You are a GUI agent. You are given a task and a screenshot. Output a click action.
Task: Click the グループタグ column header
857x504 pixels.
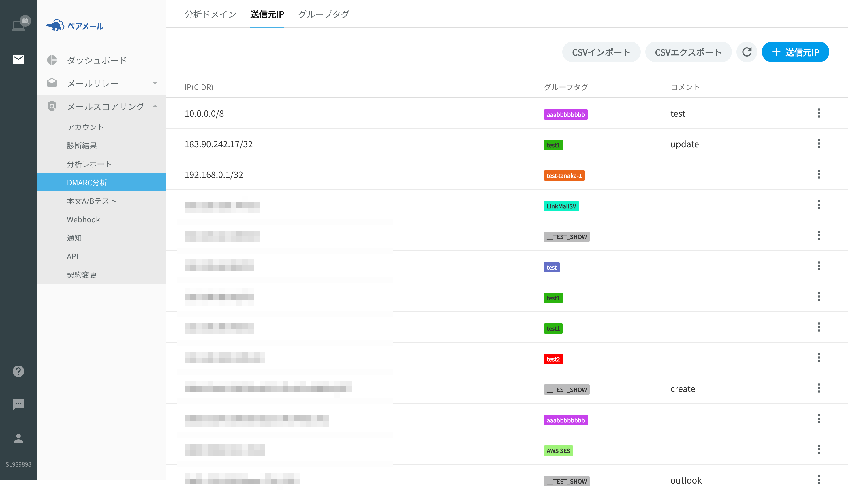[566, 87]
